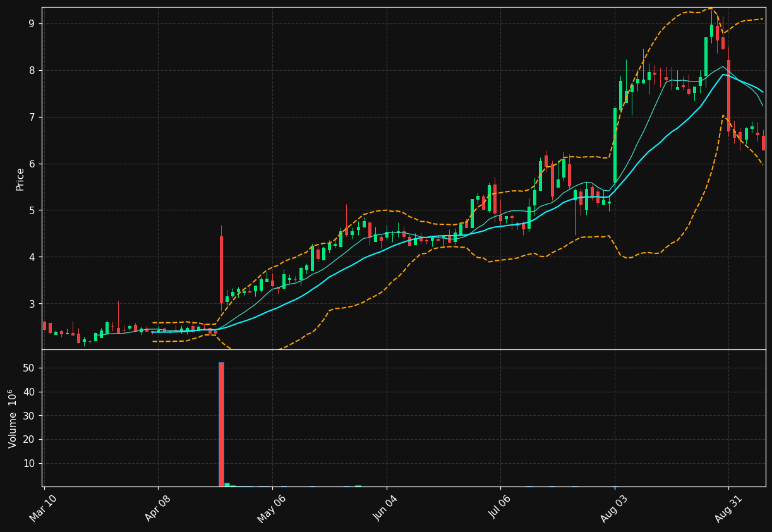Click the Aug 03 date label
The width and height of the screenshot is (772, 532).
[x=615, y=508]
